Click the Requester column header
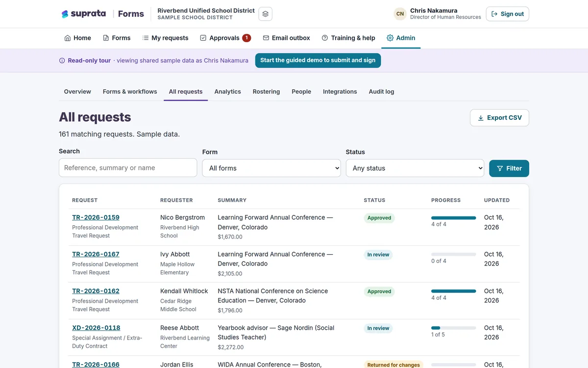 coord(176,200)
